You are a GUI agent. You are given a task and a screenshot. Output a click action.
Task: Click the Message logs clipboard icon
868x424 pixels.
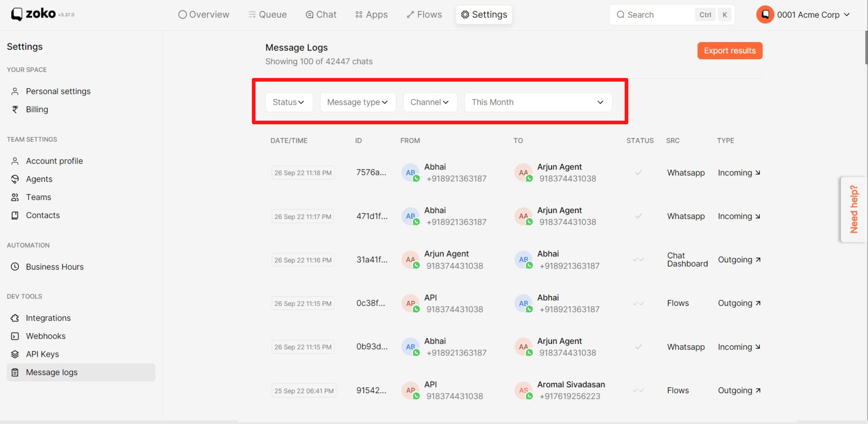(15, 372)
